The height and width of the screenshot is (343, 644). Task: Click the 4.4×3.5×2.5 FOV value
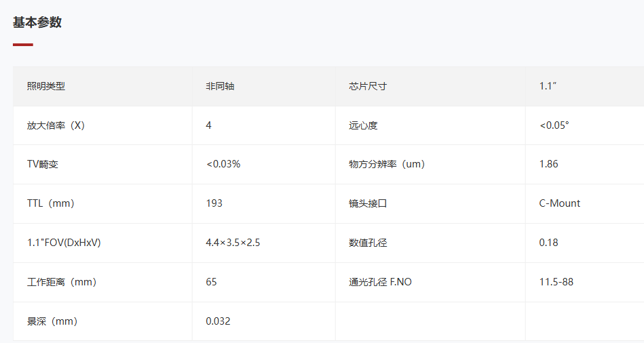click(233, 243)
